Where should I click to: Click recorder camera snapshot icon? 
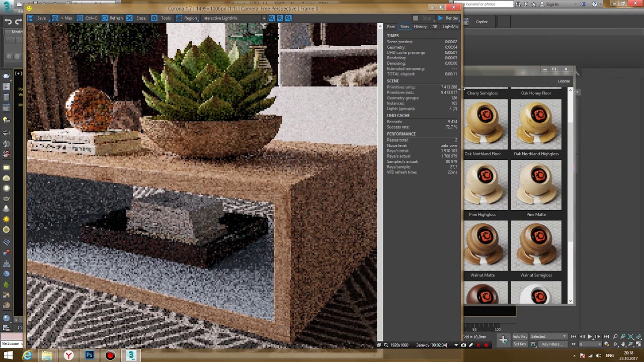tap(463, 345)
